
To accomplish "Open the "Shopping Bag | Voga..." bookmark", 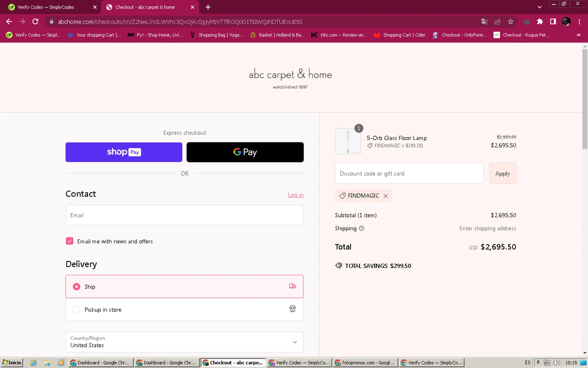I will 216,35.
